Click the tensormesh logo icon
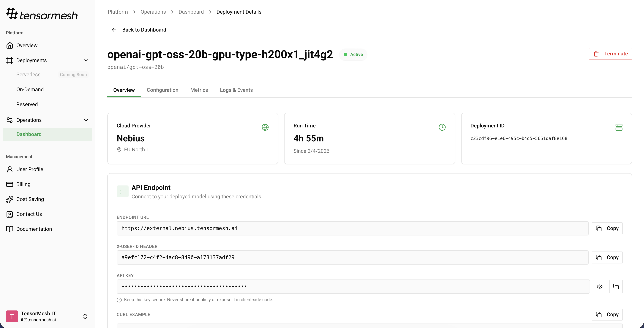 tap(12, 13)
